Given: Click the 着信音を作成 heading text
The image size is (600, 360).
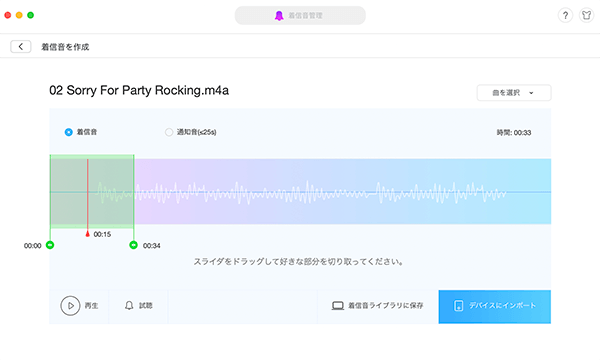Looking at the screenshot, I should pyautogui.click(x=65, y=47).
